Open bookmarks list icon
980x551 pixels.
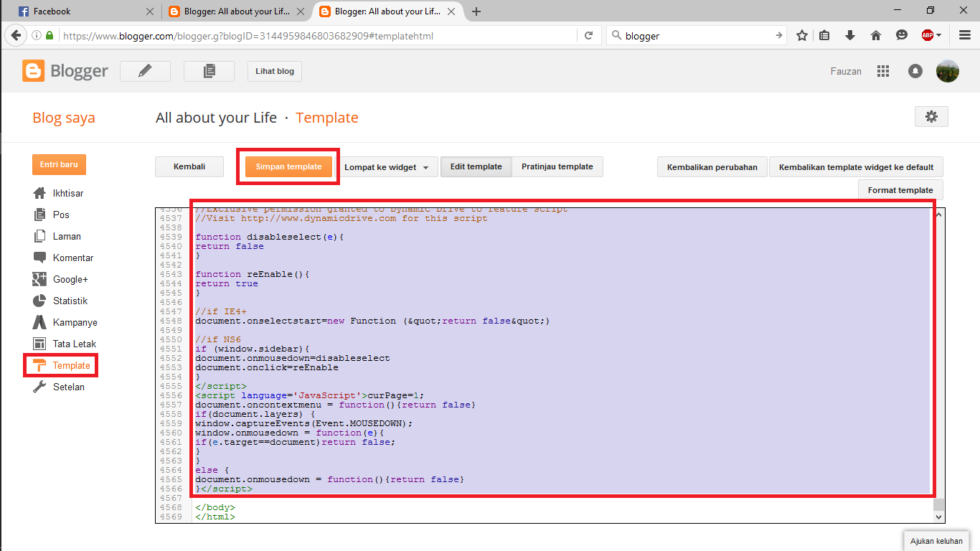pos(824,35)
